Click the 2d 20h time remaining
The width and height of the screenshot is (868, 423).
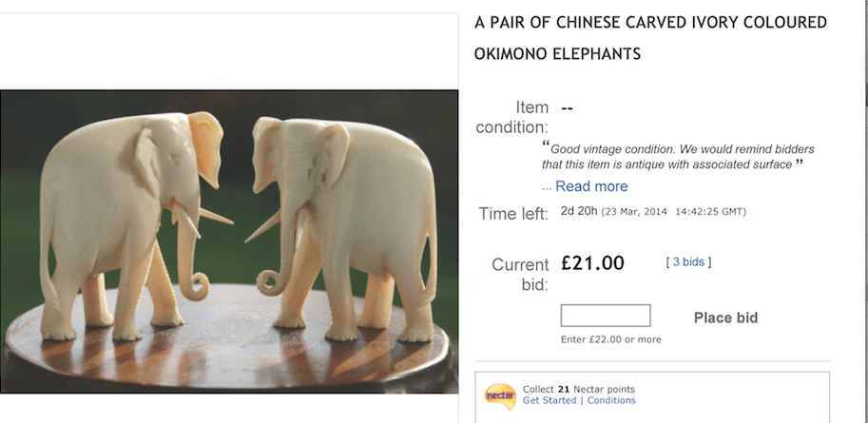579,211
